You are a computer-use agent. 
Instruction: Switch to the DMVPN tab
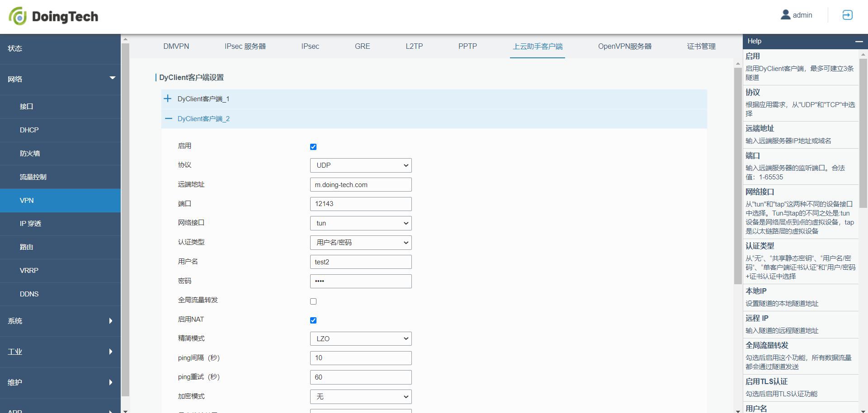[x=176, y=46]
